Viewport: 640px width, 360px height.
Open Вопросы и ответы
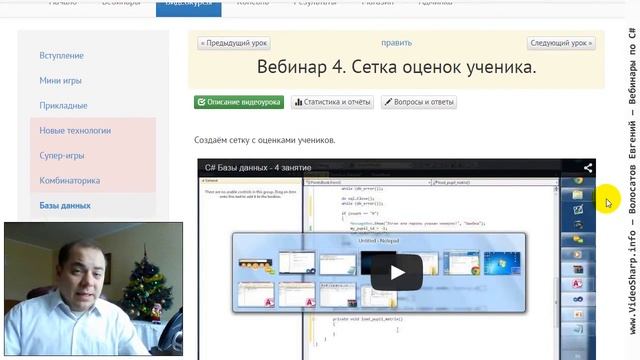tap(419, 102)
